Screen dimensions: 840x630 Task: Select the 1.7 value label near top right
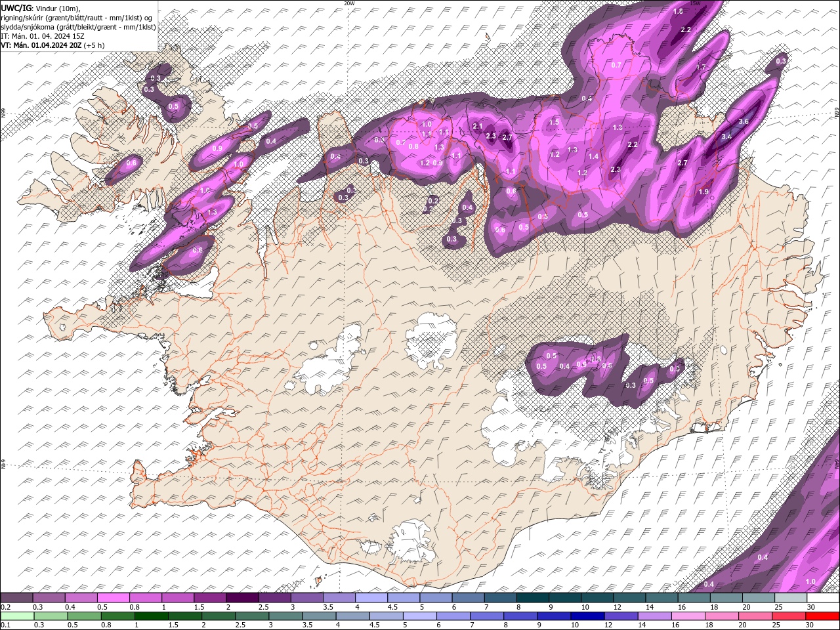click(x=701, y=67)
